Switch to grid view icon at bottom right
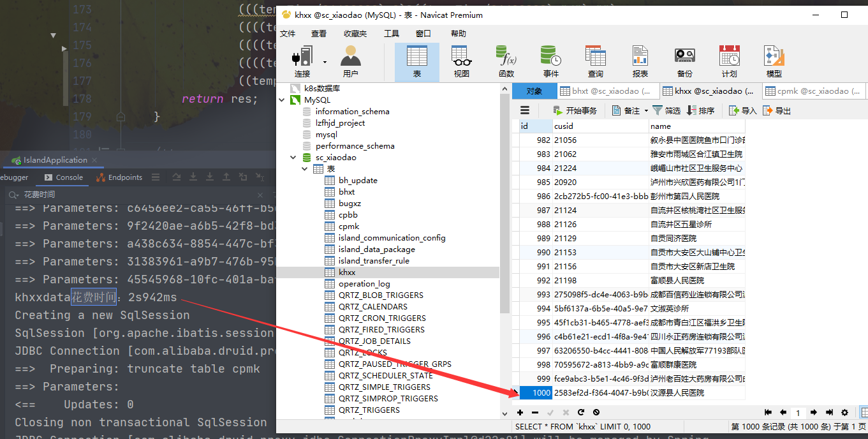 pyautogui.click(x=864, y=413)
